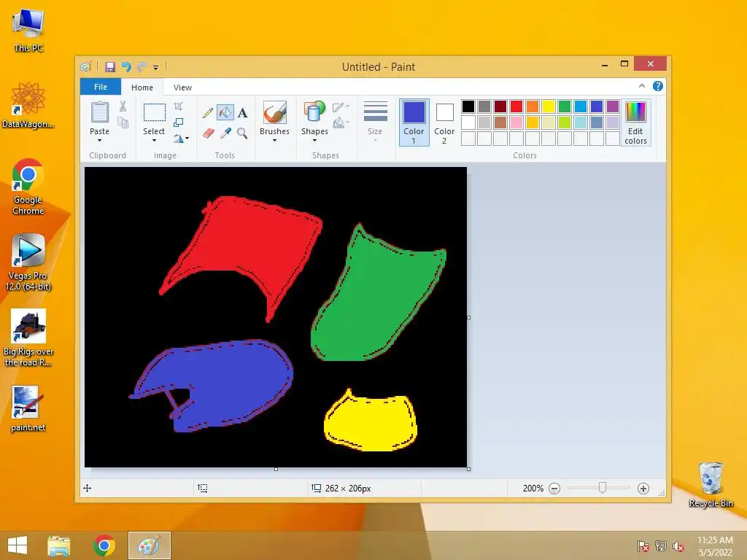Pick the purple color swatch
Viewport: 747px width, 560px height.
click(613, 106)
